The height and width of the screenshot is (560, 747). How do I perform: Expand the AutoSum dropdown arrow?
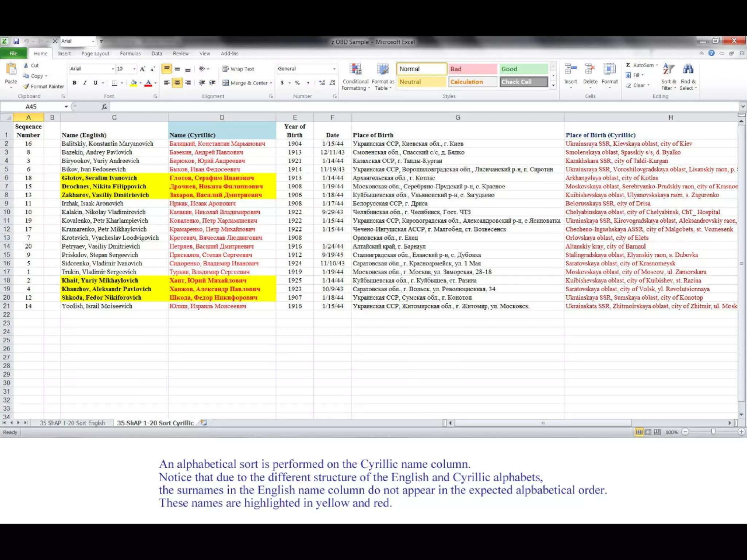[x=657, y=65]
